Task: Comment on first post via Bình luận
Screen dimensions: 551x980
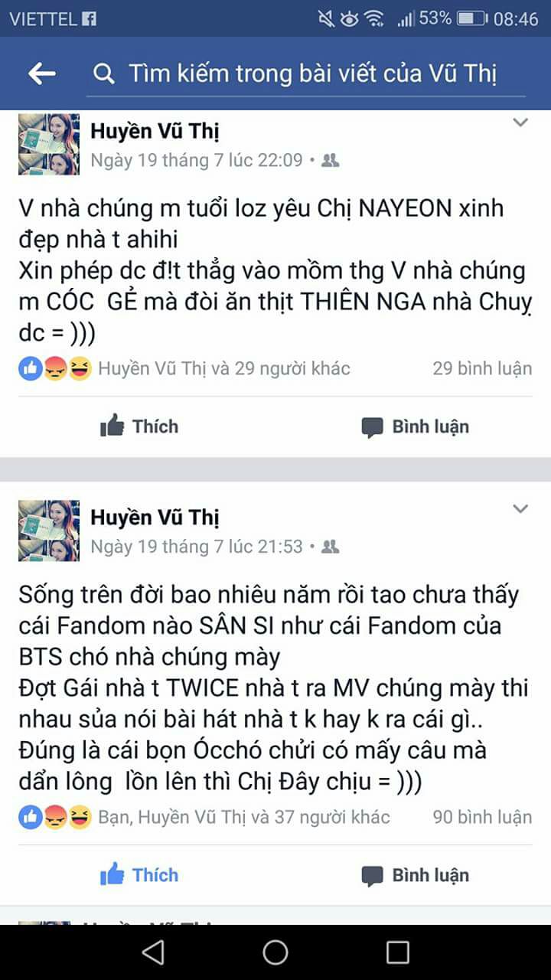Action: 416,426
